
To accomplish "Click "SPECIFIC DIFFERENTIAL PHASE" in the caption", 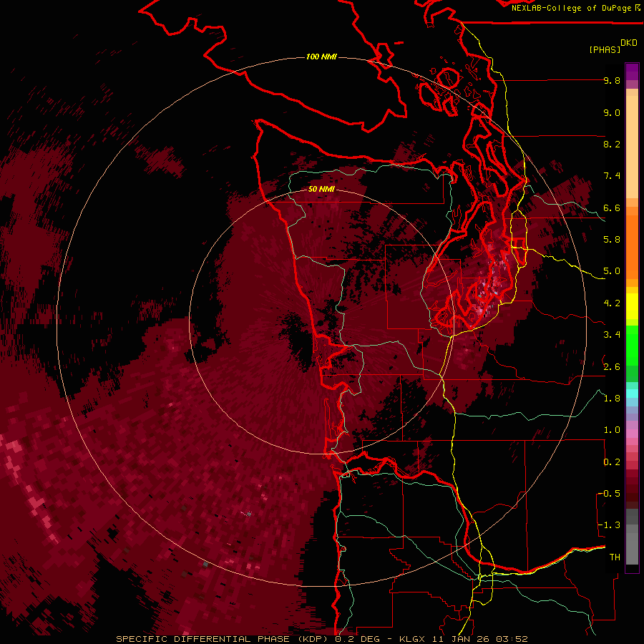I will tap(204, 639).
